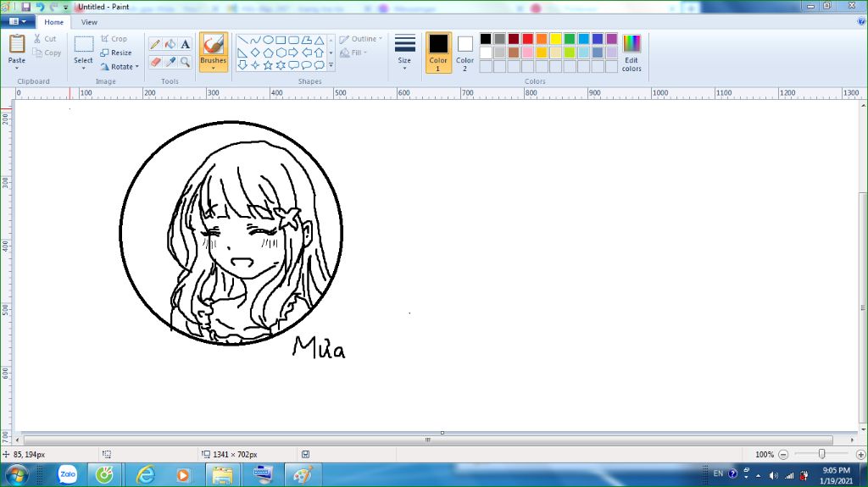Open Internet Explorer from the taskbar
The height and width of the screenshot is (487, 868).
click(x=146, y=475)
